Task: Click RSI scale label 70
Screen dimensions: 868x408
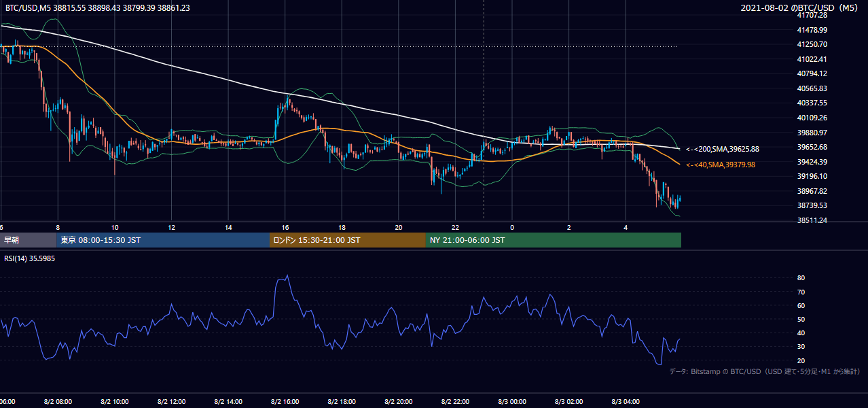Action: click(x=801, y=292)
